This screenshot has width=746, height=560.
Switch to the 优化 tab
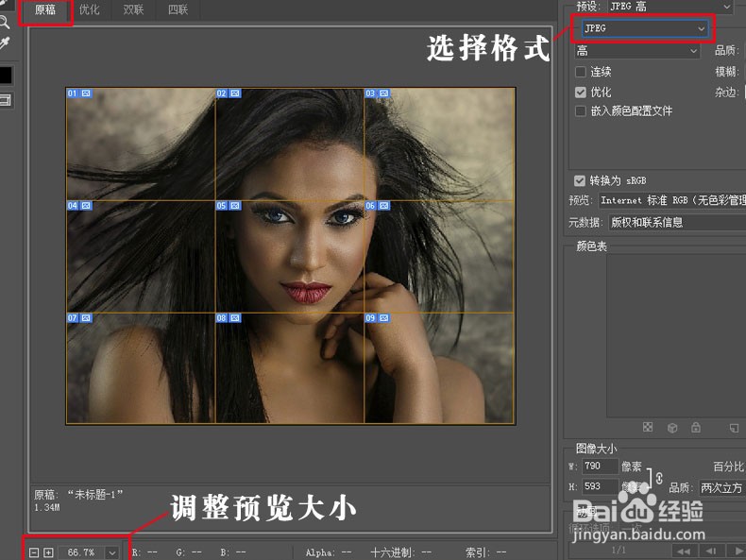(x=89, y=9)
